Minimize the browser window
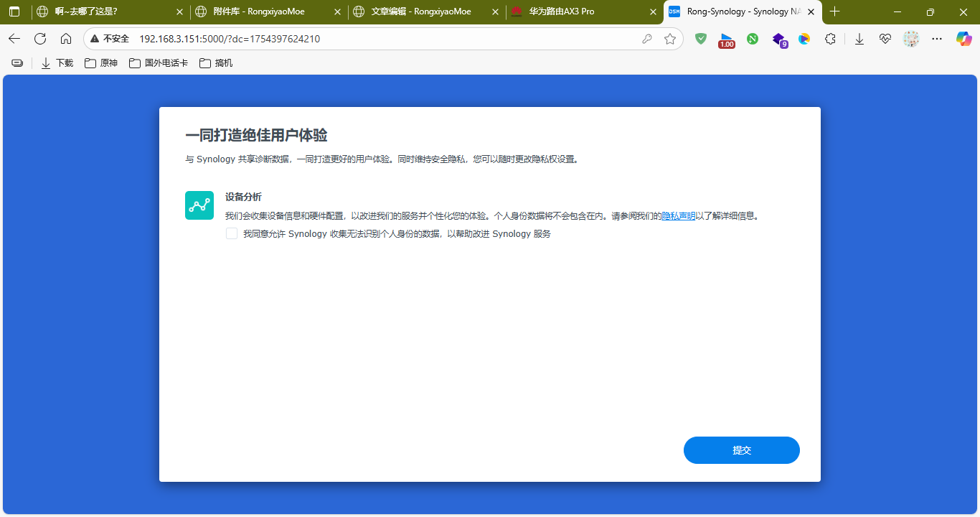Screen dimensions: 980x517 [897, 11]
